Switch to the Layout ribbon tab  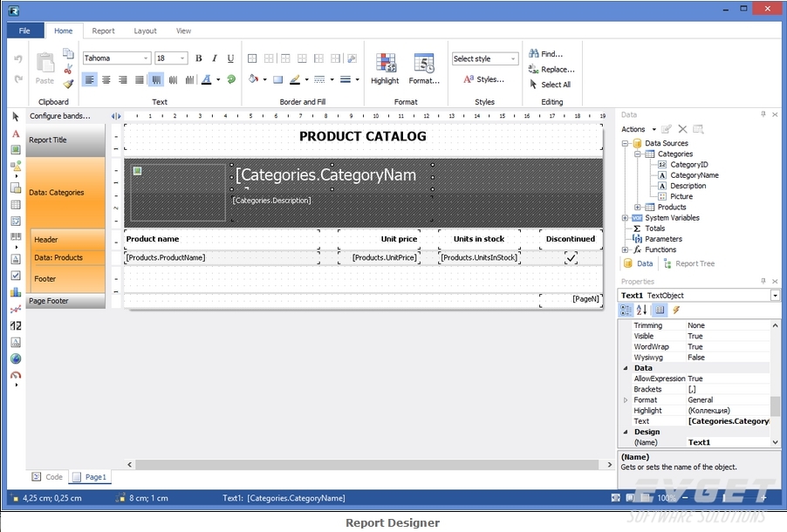[145, 31]
